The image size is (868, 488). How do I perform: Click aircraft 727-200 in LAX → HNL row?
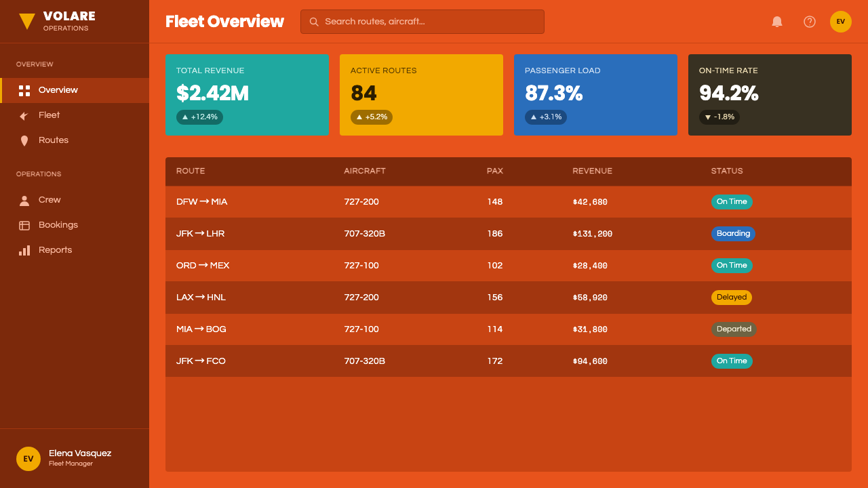pyautogui.click(x=361, y=298)
